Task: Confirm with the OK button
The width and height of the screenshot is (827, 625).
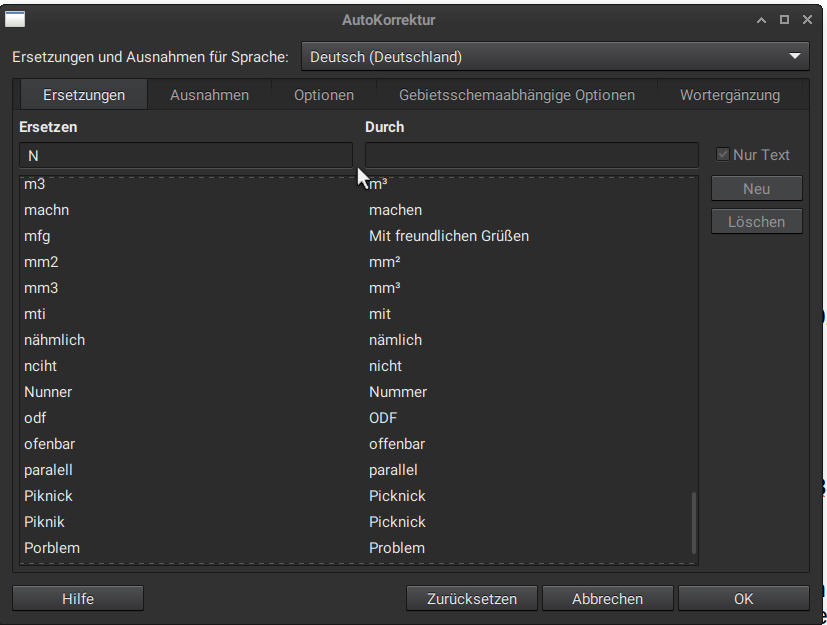Action: 744,599
